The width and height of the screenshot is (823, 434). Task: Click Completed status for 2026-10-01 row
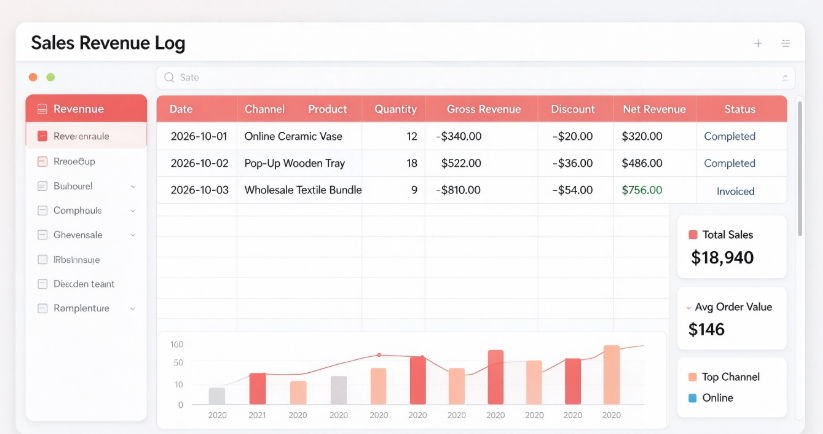[730, 136]
